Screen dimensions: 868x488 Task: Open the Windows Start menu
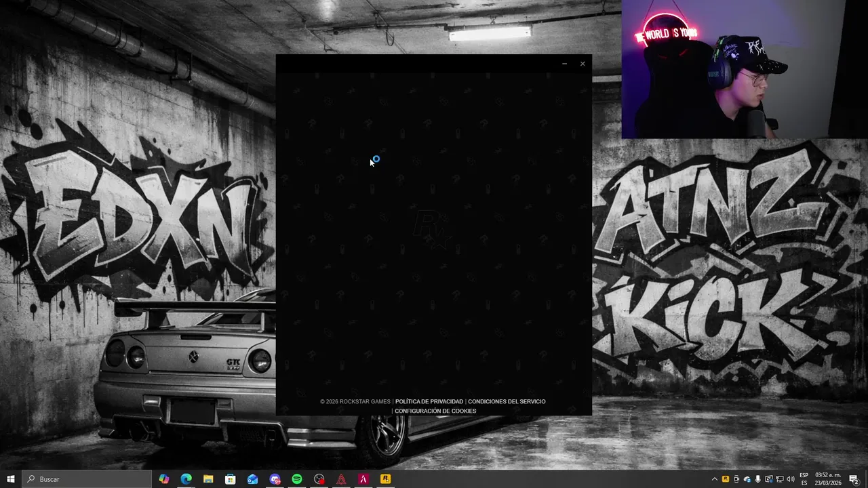pyautogui.click(x=10, y=479)
